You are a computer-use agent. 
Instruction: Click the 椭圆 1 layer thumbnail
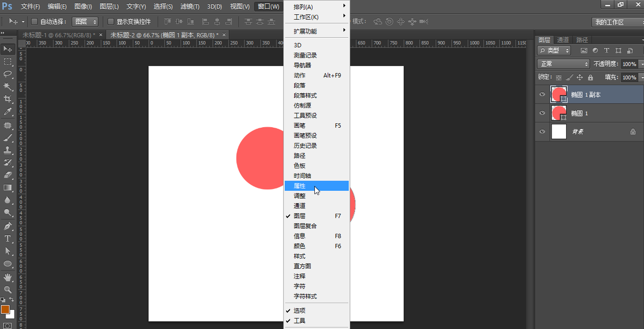coord(559,113)
